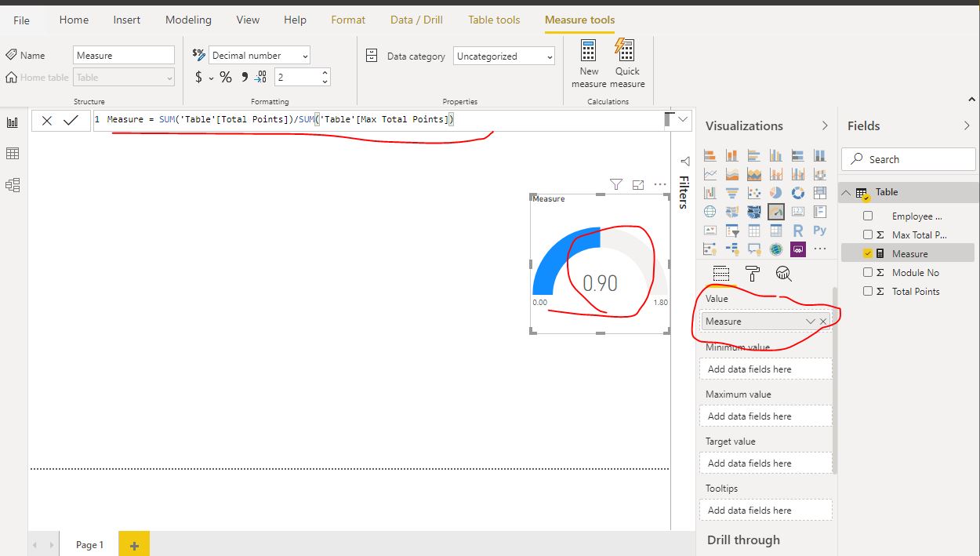The height and width of the screenshot is (556, 980).
Task: Click the measure Name input field
Action: coord(124,55)
